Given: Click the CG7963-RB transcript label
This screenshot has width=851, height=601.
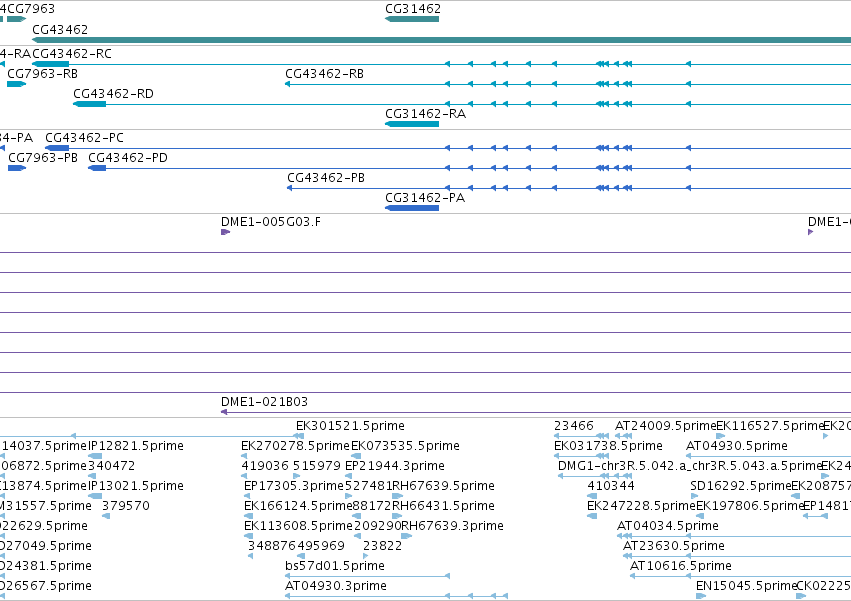Looking at the screenshot, I should pyautogui.click(x=42, y=73).
